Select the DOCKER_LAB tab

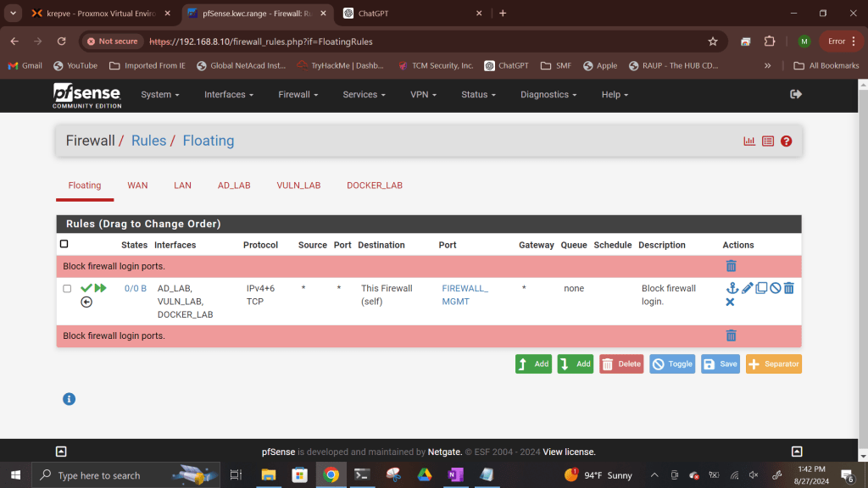tap(374, 186)
